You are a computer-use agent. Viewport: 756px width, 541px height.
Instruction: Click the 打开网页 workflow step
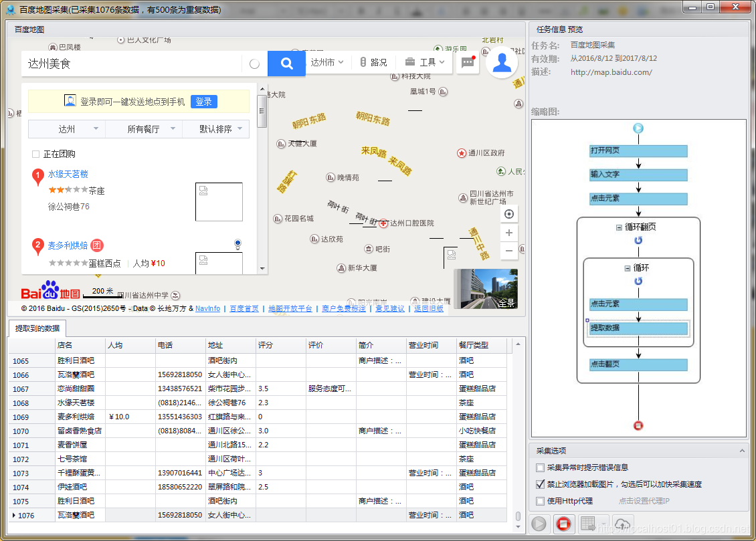pyautogui.click(x=638, y=150)
